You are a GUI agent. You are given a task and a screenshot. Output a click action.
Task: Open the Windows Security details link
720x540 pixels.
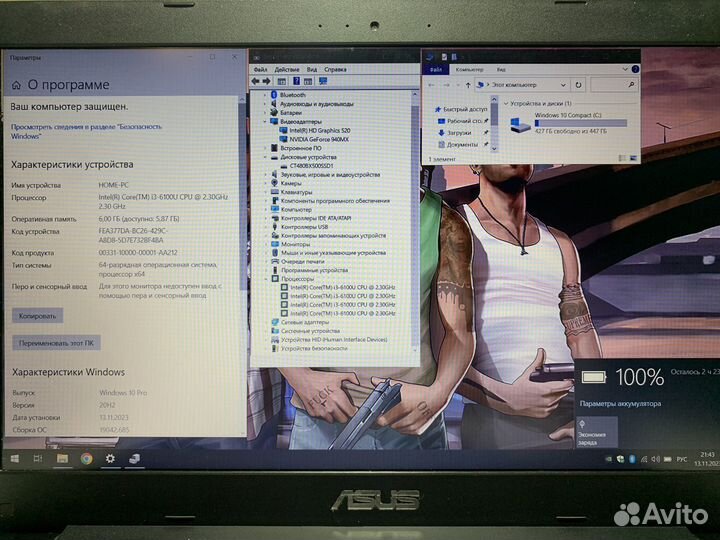coord(86,131)
